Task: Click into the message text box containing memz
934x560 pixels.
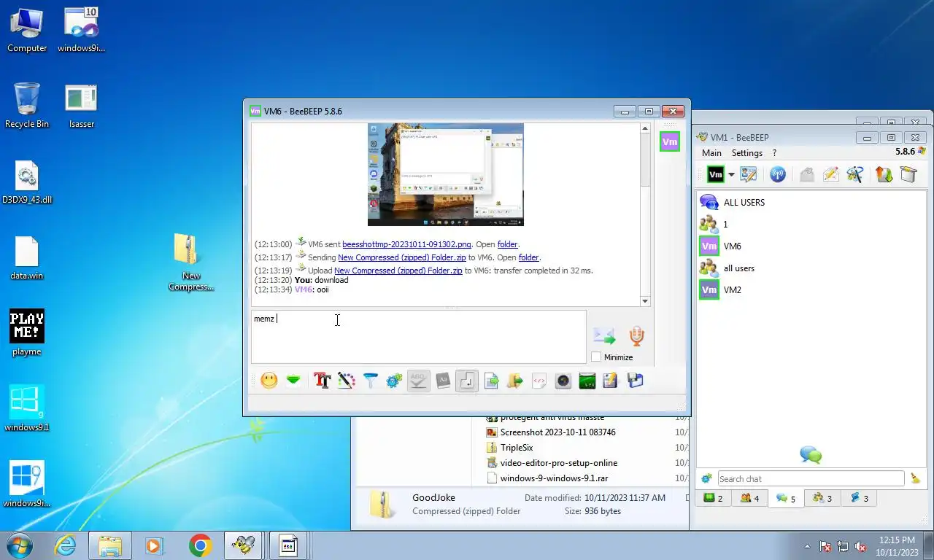Action: coord(419,337)
